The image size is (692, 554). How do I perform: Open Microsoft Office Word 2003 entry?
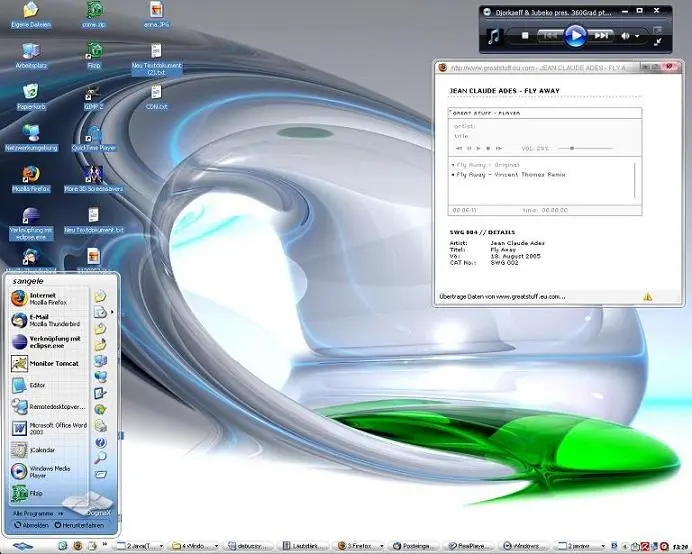pyautogui.click(x=48, y=429)
